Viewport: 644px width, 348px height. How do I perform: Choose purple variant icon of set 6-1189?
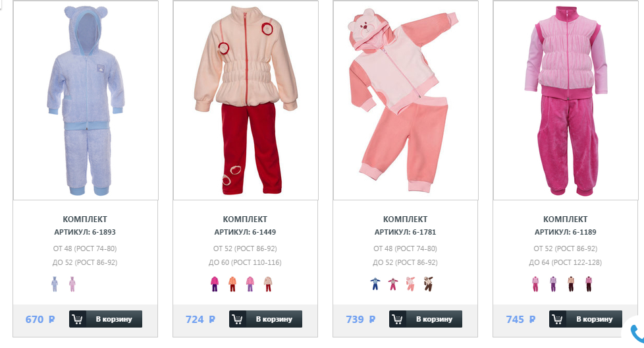pyautogui.click(x=553, y=284)
